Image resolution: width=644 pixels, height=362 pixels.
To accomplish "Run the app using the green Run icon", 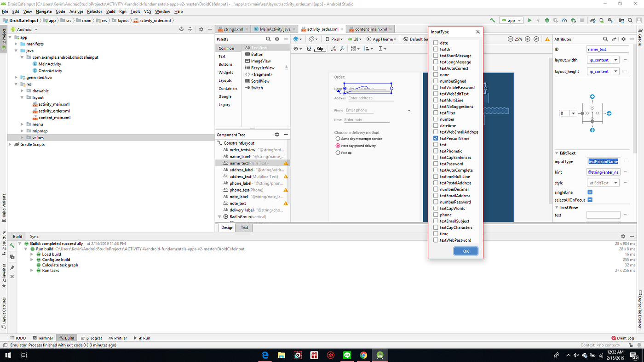I will [529, 20].
